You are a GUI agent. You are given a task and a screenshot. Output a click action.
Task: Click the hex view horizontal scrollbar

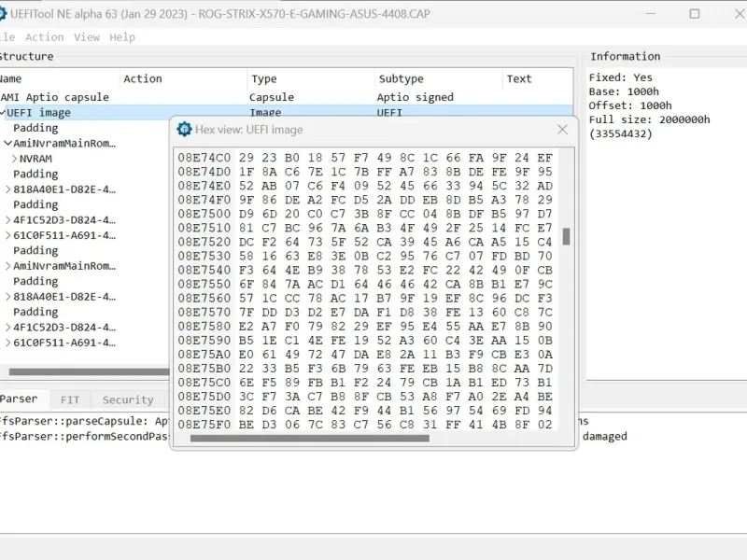310,438
